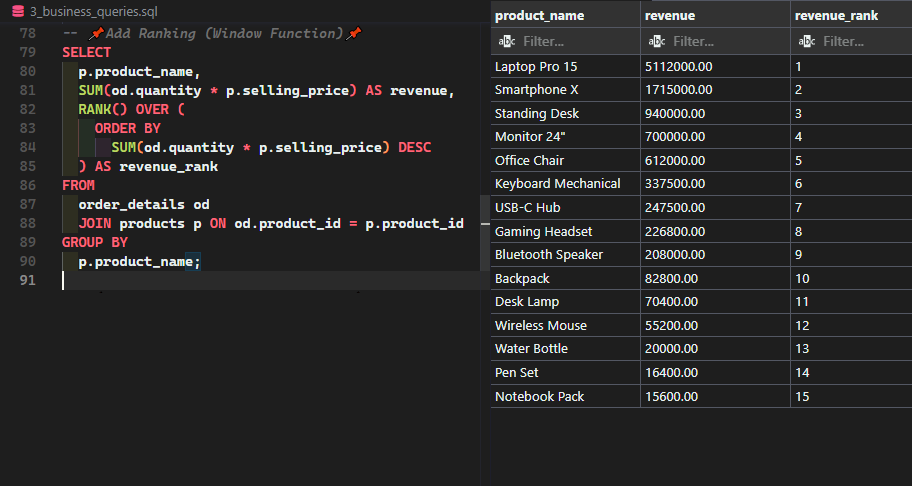
Task: Select the Bluetooth Speaker cell
Action: [x=565, y=255]
